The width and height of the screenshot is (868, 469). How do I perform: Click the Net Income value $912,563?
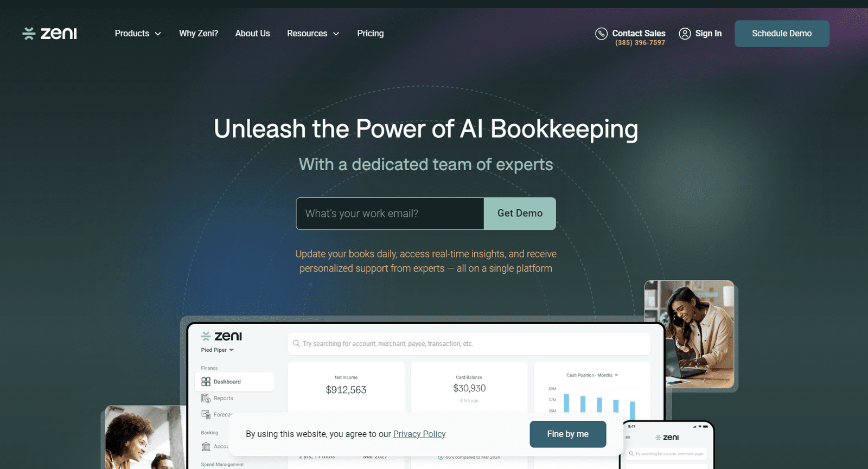[346, 390]
